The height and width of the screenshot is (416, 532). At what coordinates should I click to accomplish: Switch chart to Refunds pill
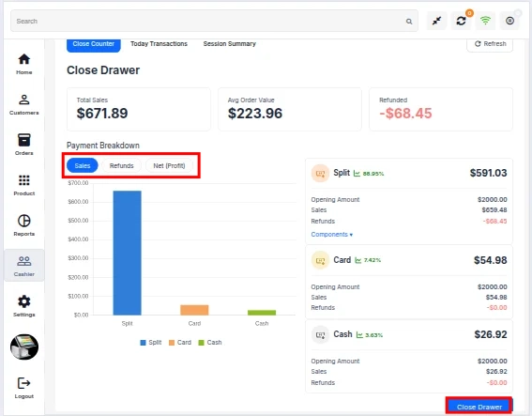(x=121, y=165)
